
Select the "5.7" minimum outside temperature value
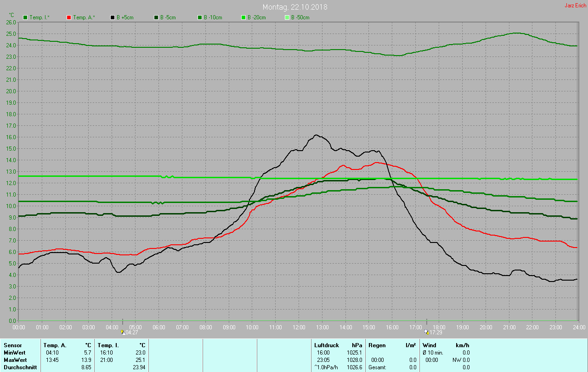(x=88, y=352)
